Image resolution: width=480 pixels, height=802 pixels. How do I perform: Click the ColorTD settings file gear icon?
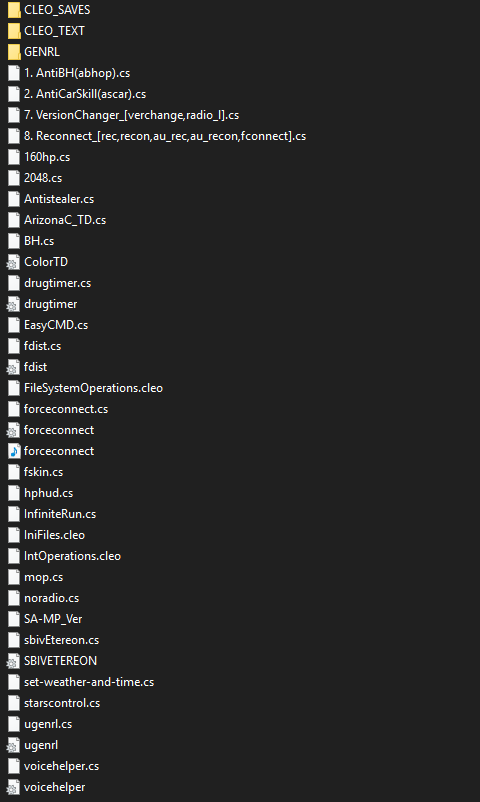[x=14, y=262]
